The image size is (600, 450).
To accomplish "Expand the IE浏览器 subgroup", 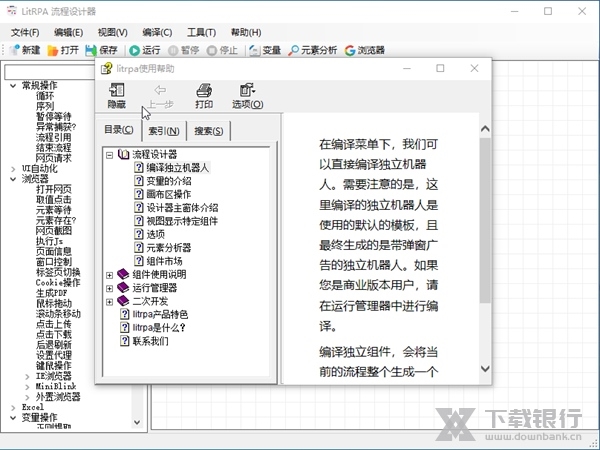I will click(x=27, y=377).
